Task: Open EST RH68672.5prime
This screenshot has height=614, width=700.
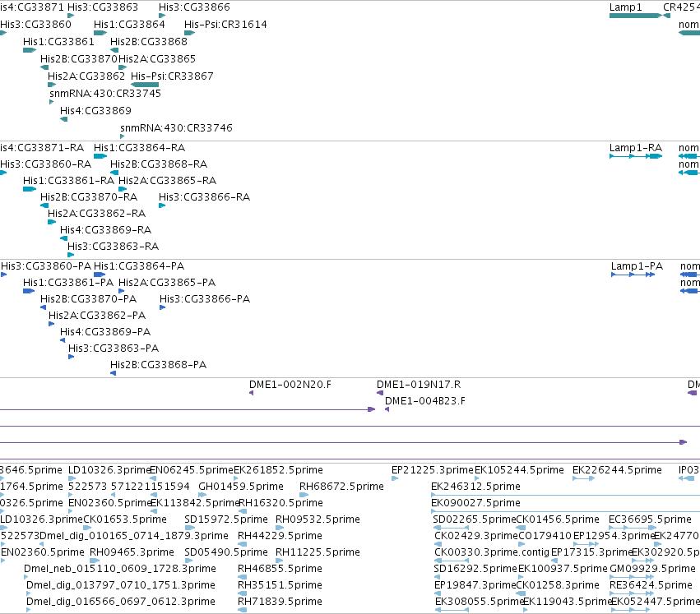Action: click(x=341, y=487)
